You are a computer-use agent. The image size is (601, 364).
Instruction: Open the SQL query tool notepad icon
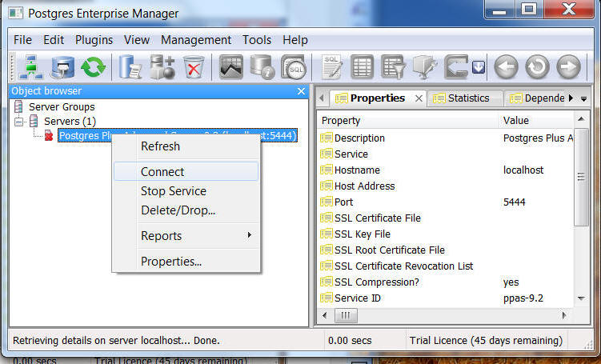(x=332, y=67)
